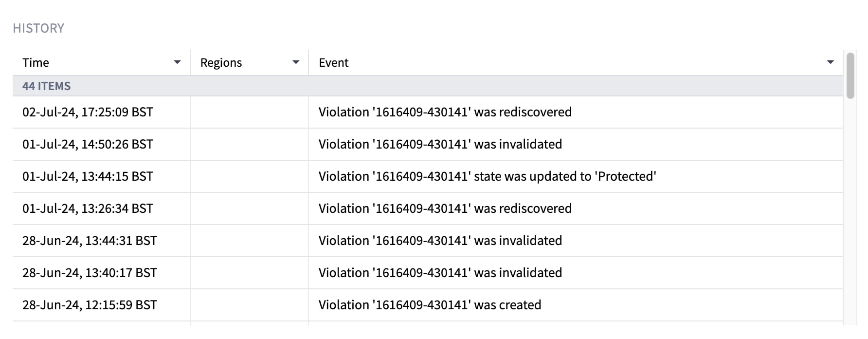Click the 28-Jun-24 12:15:59 BST timestamp
The width and height of the screenshot is (868, 339).
[x=90, y=305]
